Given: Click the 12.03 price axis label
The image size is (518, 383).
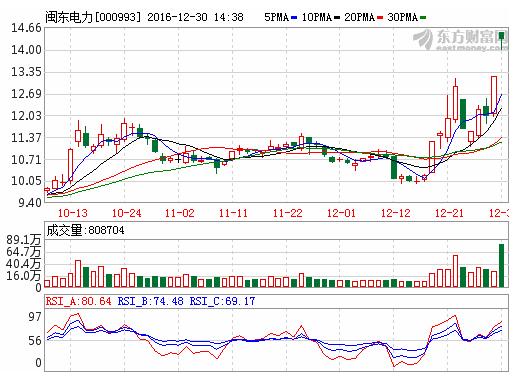Looking at the screenshot, I should 26,116.
